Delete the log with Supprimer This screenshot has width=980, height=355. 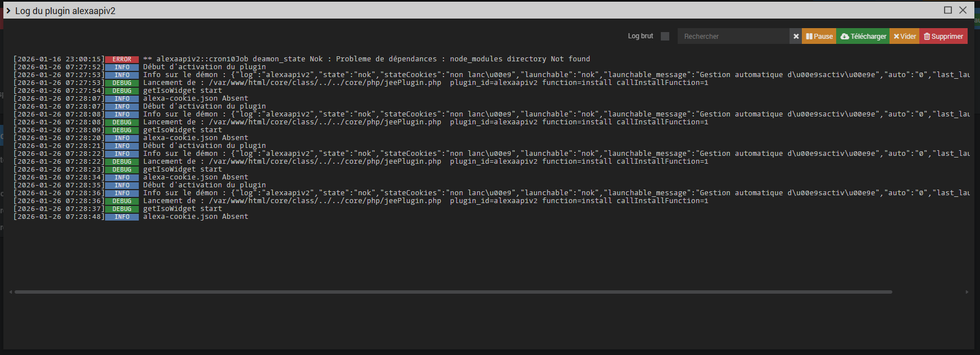pyautogui.click(x=943, y=36)
